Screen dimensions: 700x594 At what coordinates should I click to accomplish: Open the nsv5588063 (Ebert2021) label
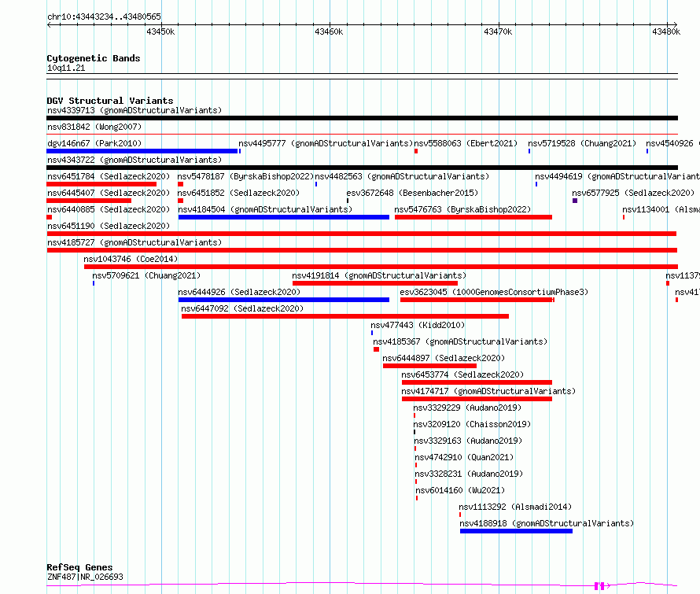tap(466, 143)
